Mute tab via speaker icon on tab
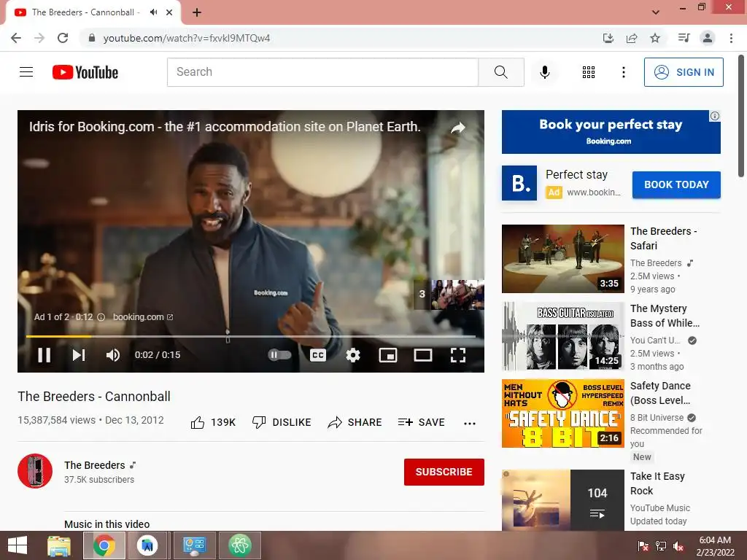747x560 pixels. [x=153, y=12]
